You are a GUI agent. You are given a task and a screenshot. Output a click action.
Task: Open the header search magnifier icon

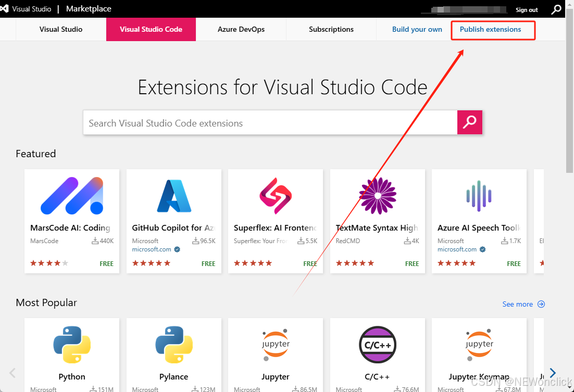tap(556, 9)
